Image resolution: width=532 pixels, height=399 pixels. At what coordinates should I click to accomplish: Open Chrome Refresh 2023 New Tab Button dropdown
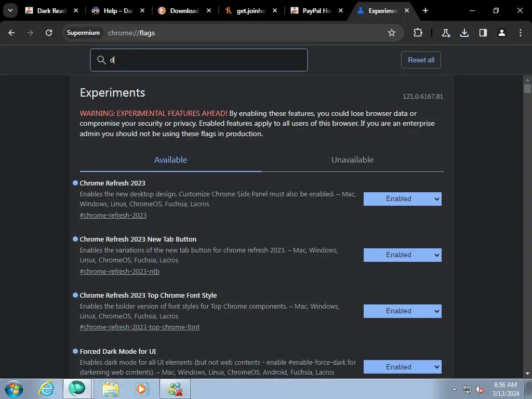[x=403, y=255]
